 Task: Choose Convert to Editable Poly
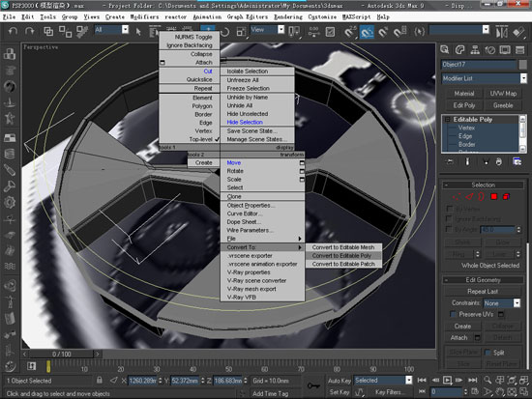pyautogui.click(x=343, y=256)
